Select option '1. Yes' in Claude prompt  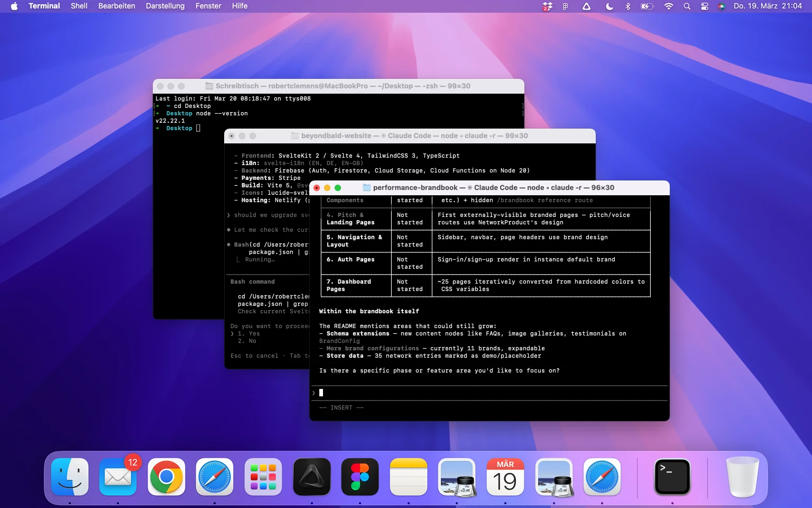tap(249, 334)
